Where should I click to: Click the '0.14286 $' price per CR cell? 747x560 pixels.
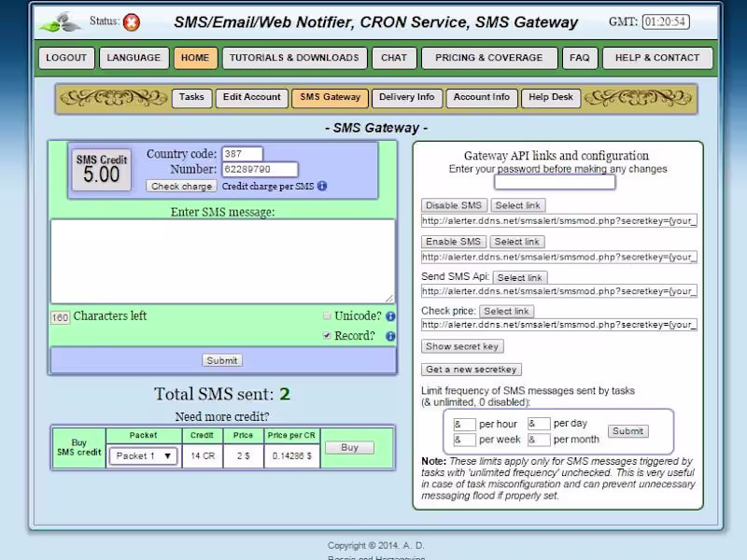(292, 455)
